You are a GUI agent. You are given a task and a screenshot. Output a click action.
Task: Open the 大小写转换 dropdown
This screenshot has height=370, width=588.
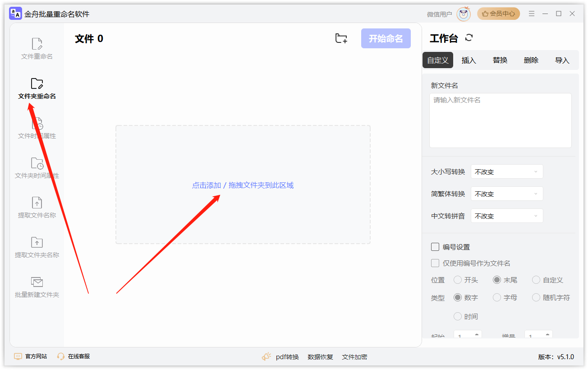pos(507,171)
